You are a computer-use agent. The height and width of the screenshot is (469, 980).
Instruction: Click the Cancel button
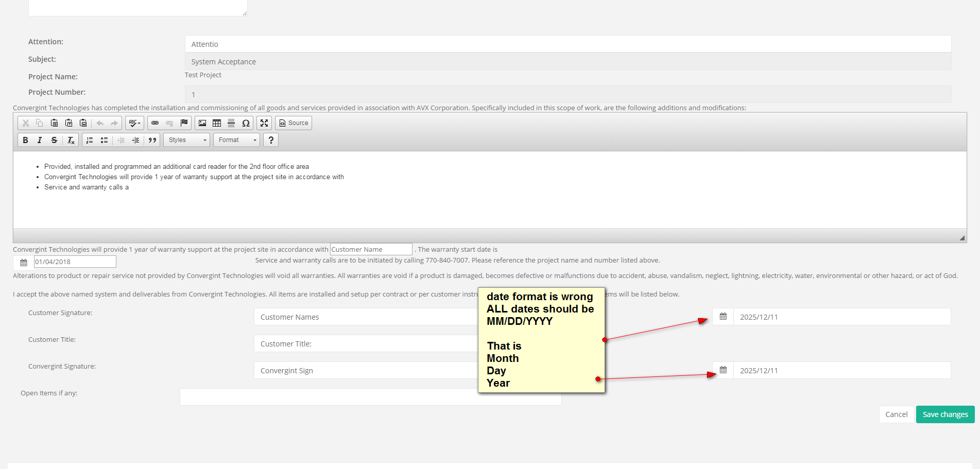point(897,414)
